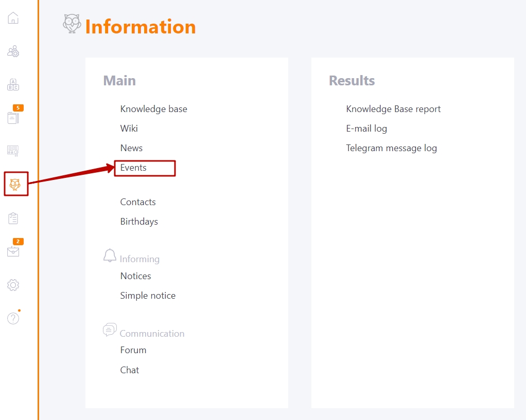Click the Information page title
526x420 pixels.
(x=141, y=27)
